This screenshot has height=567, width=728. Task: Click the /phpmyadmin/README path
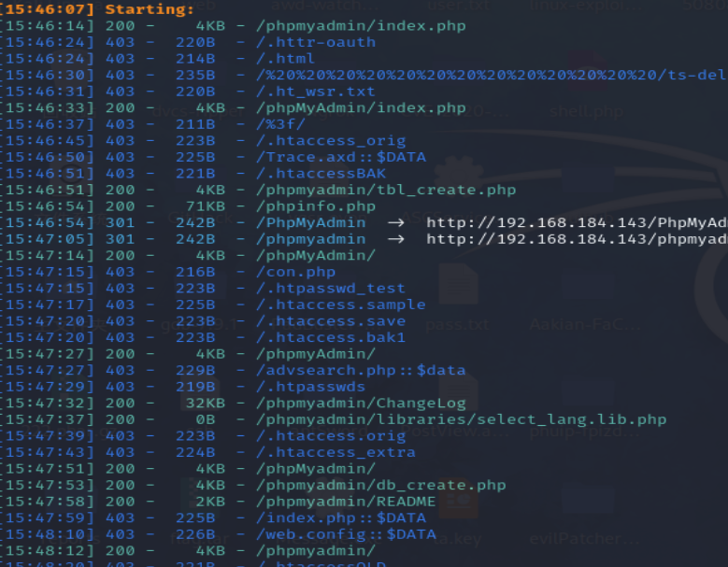346,502
